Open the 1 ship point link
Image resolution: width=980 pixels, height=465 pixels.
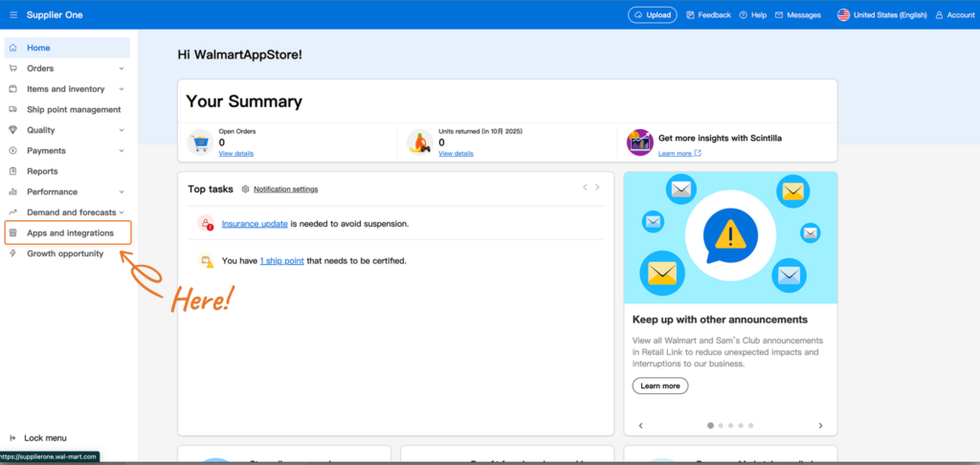(x=282, y=260)
